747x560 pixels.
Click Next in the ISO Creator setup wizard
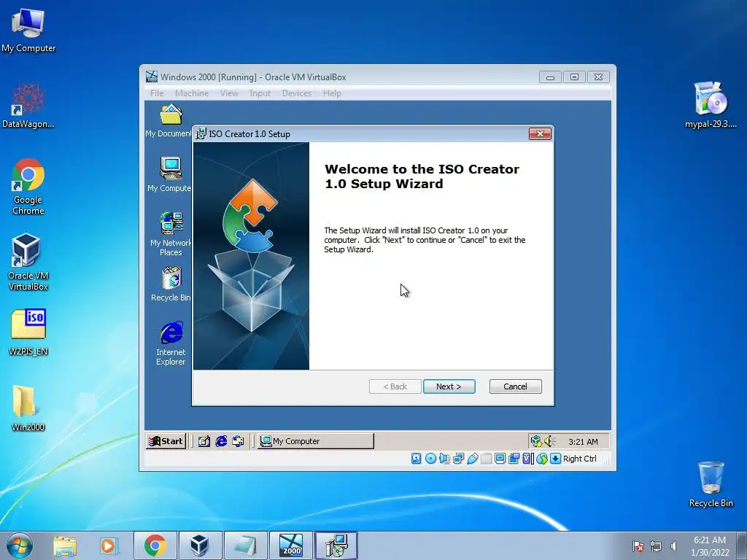449,386
